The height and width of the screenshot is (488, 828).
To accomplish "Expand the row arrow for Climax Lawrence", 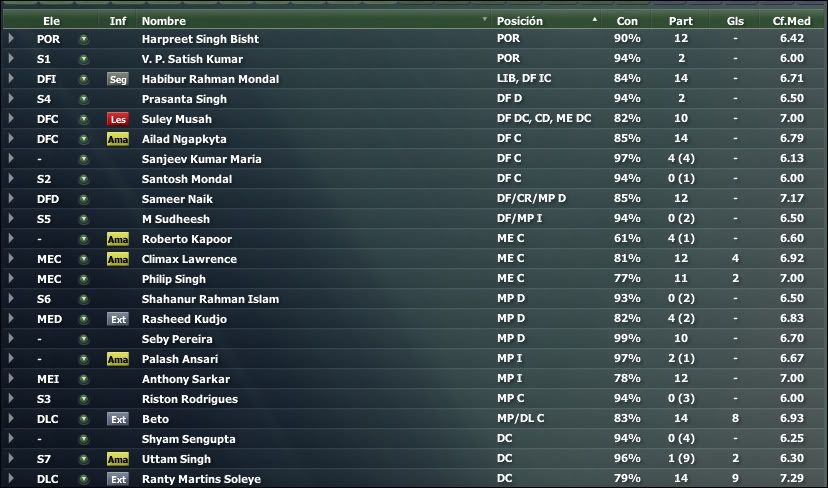I will (x=11, y=259).
